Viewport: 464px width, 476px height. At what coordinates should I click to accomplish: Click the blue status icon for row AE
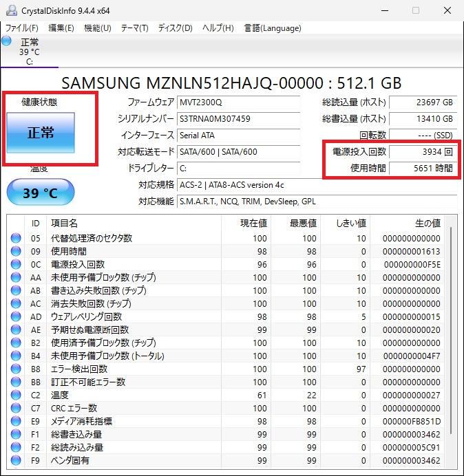[x=16, y=329]
